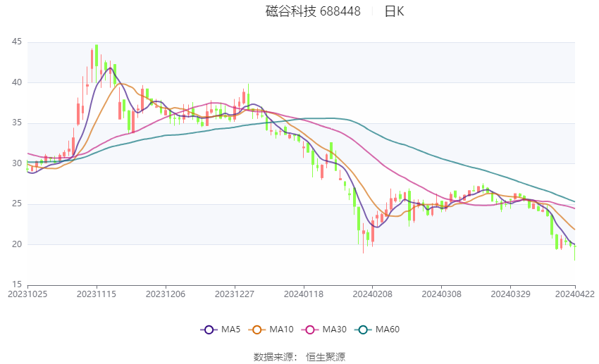The image size is (599, 364).
Task: Click the 45 price axis label
Action: (x=17, y=42)
